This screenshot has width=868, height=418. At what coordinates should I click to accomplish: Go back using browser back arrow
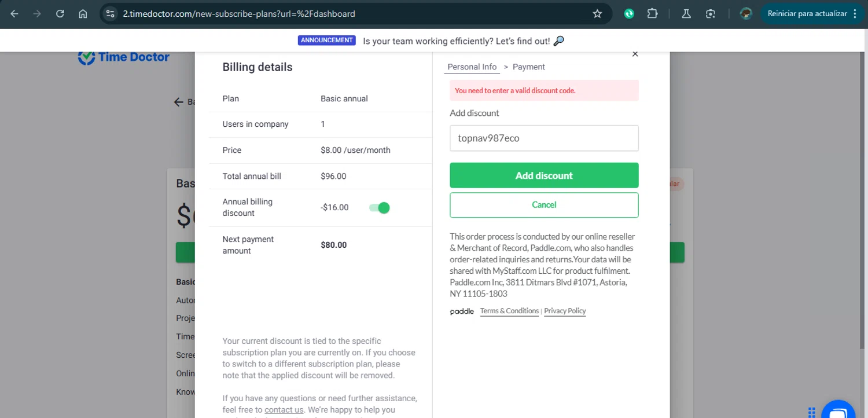pyautogui.click(x=14, y=14)
